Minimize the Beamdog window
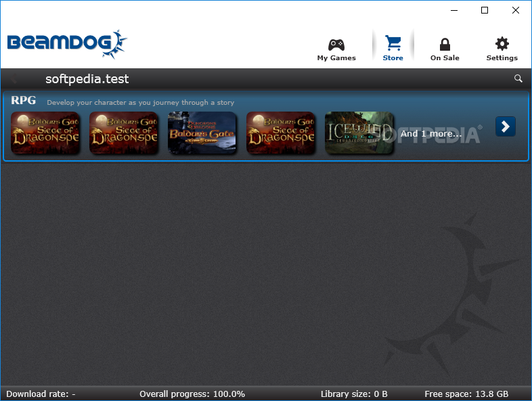Viewport: 532px width, 401px height. [x=454, y=10]
